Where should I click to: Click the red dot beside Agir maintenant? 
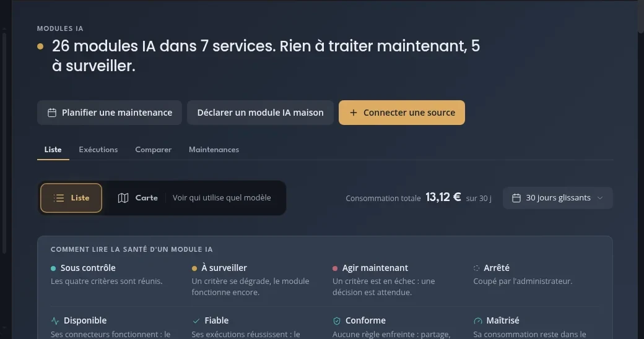pyautogui.click(x=335, y=268)
